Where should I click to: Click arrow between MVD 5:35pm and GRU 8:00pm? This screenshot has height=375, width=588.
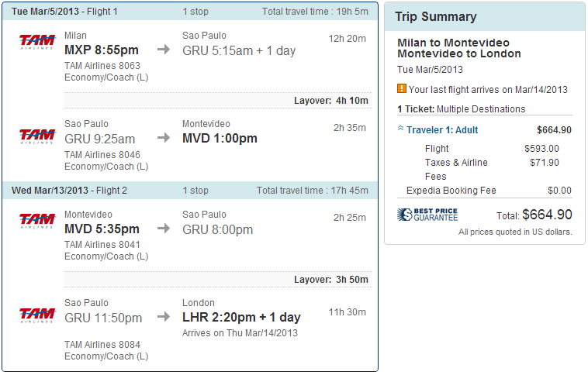(164, 229)
